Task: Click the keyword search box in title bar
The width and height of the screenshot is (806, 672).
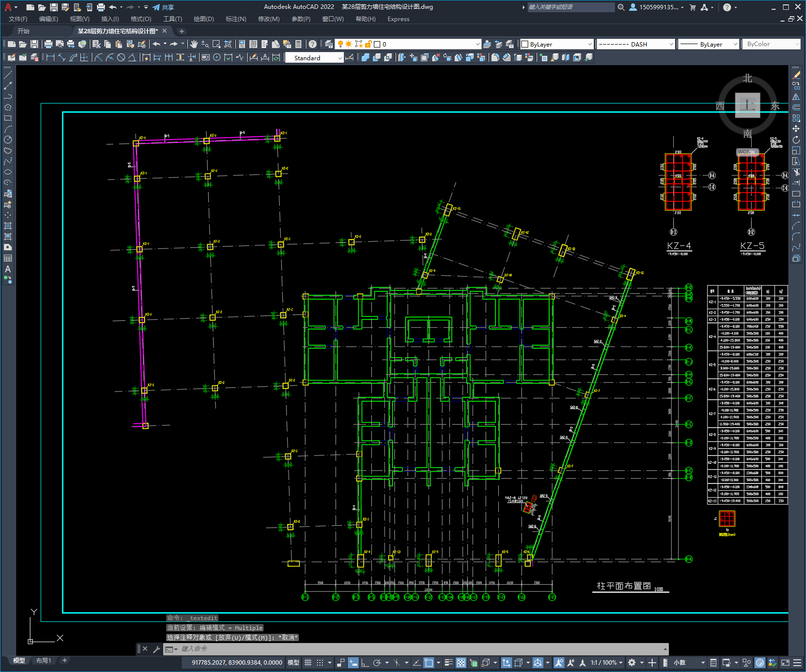Action: (x=571, y=7)
